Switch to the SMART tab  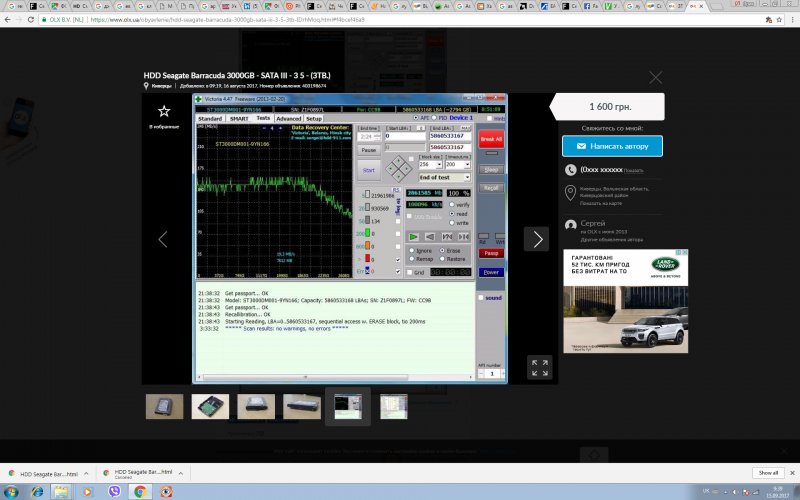tap(238, 118)
